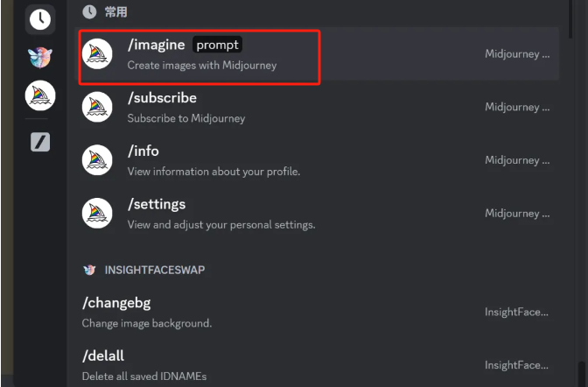The width and height of the screenshot is (588, 387).
Task: Click the command list scrollbar thumb
Action: click(570, 18)
